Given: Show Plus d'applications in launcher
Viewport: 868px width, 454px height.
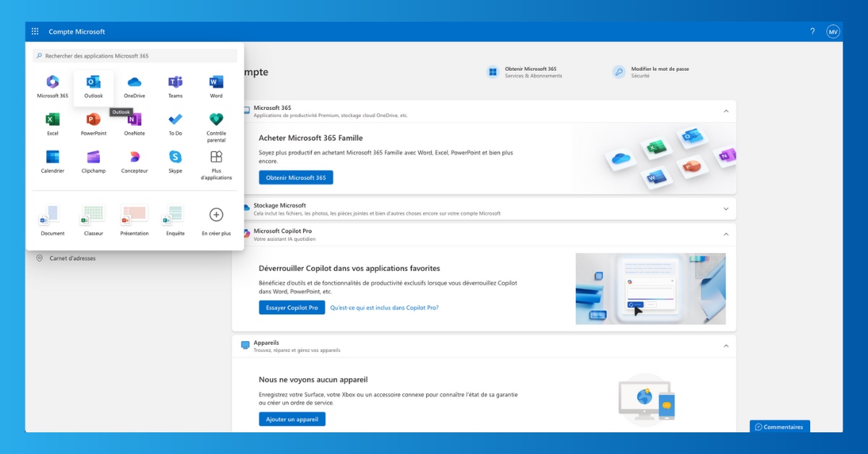Looking at the screenshot, I should (216, 164).
